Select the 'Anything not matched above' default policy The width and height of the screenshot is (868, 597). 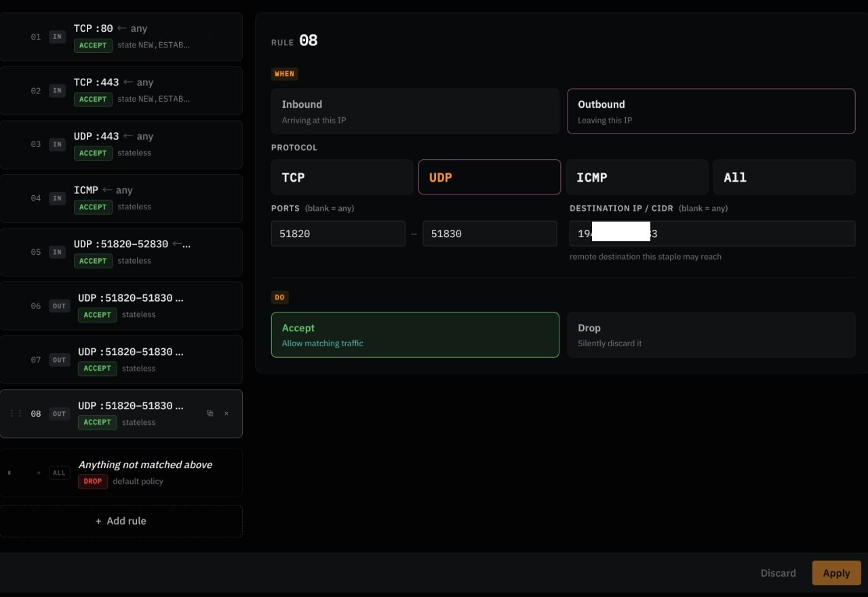pos(121,473)
